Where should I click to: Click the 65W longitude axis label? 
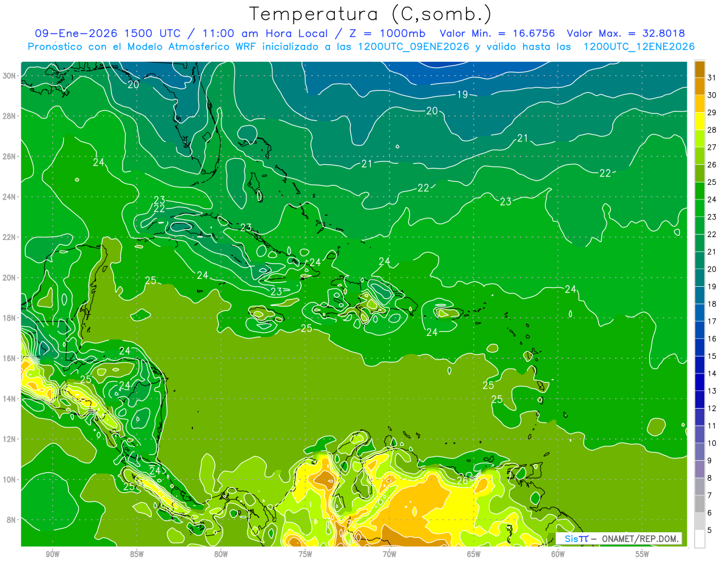(x=474, y=554)
